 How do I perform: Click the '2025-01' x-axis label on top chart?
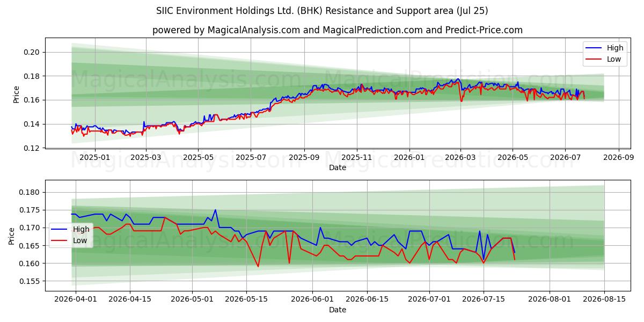tap(94, 158)
